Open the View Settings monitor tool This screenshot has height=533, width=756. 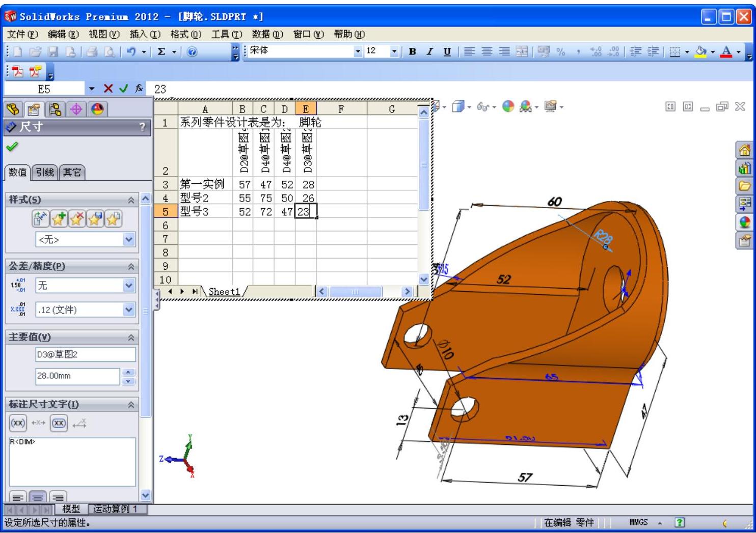(550, 106)
